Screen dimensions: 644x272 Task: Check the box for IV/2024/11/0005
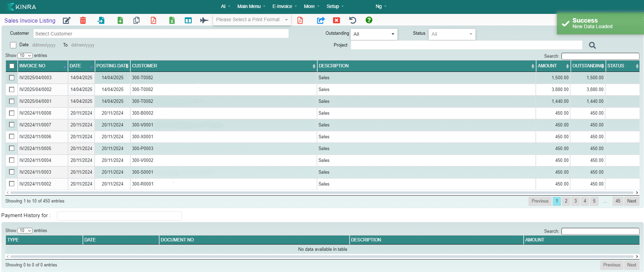[12, 148]
